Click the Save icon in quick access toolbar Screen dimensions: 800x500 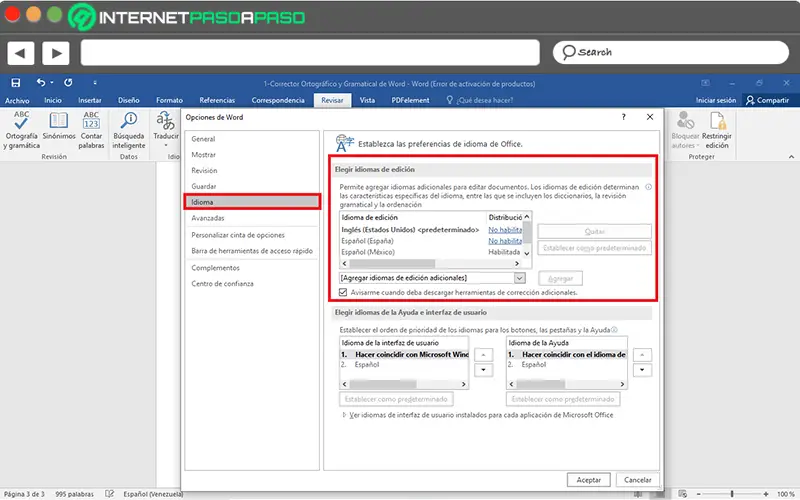(16, 83)
